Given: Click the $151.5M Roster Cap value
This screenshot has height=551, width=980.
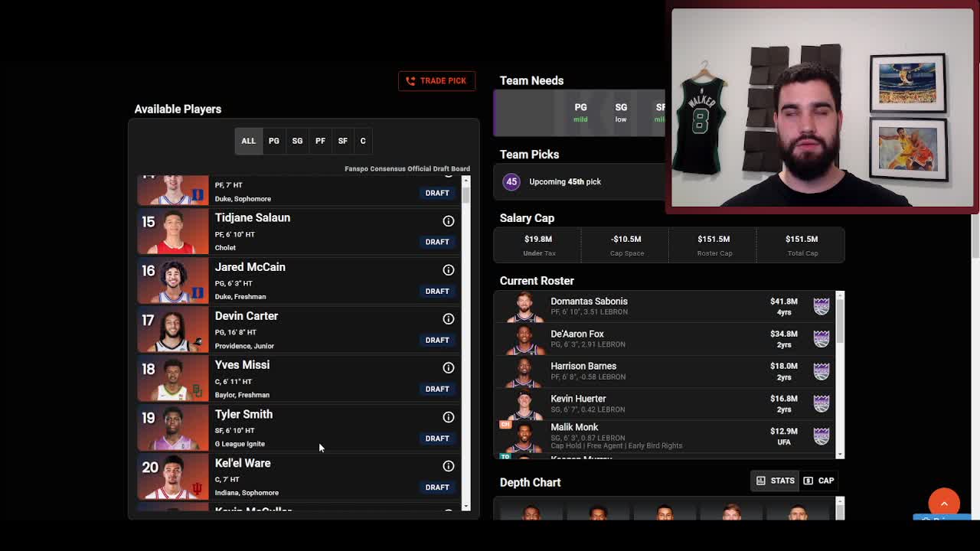Looking at the screenshot, I should (x=714, y=239).
